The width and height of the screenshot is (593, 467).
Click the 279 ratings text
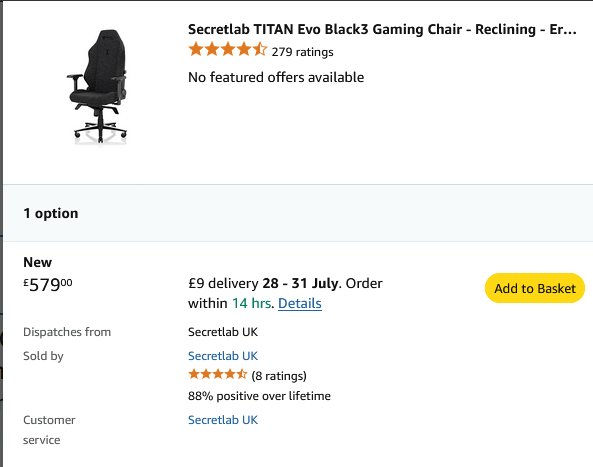pos(303,52)
